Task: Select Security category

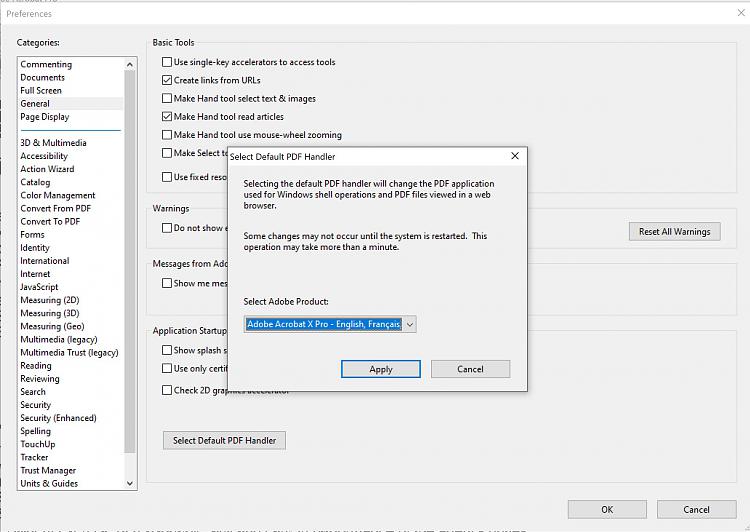Action: [35, 405]
